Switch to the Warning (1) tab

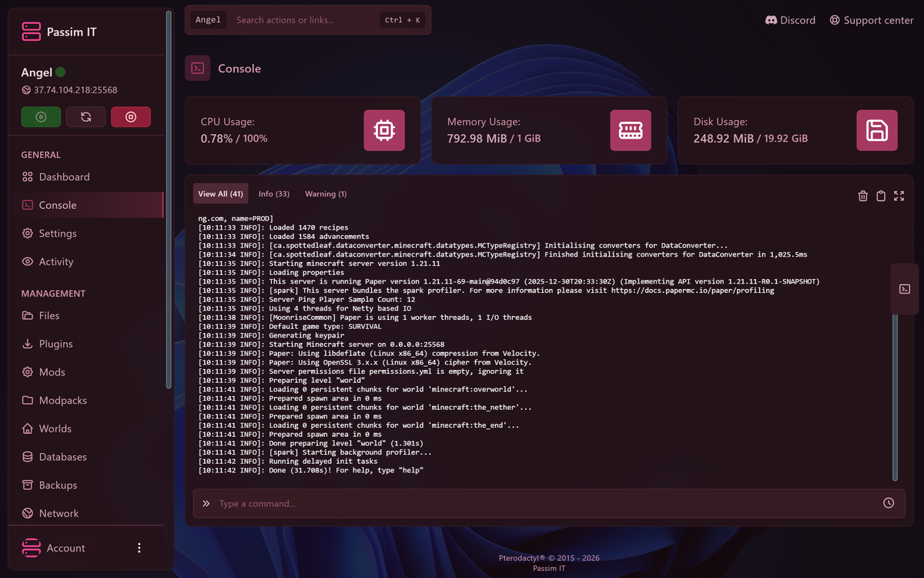point(326,194)
